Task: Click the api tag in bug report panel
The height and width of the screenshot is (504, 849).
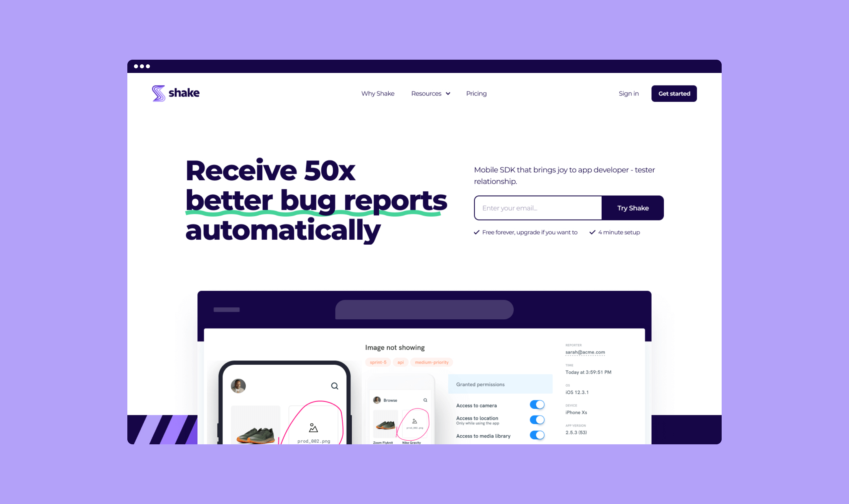Action: [399, 362]
